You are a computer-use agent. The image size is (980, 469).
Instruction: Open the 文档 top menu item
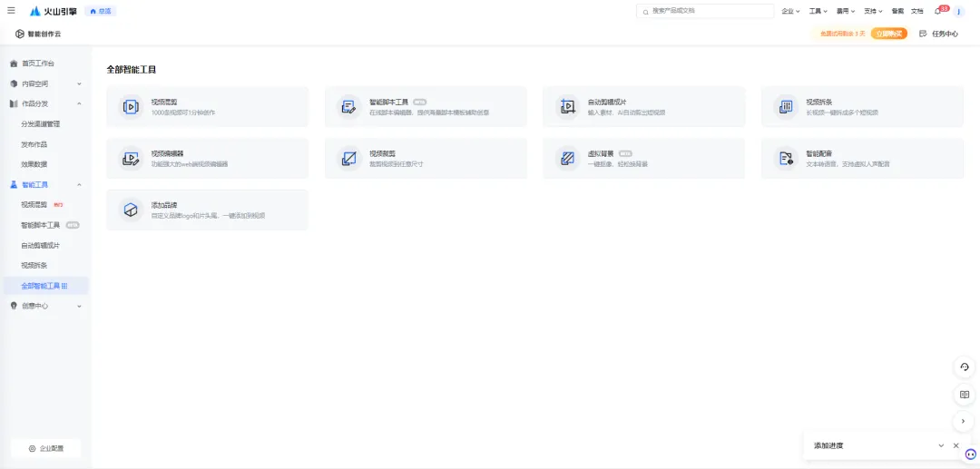[x=916, y=11]
